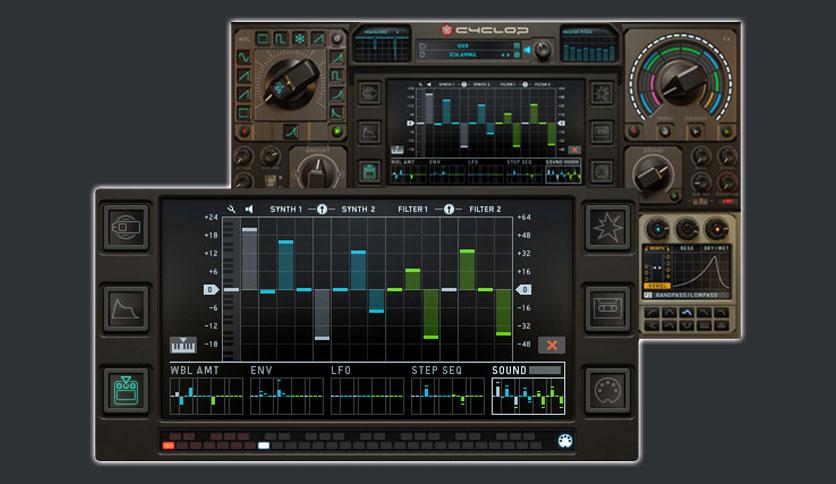Click the cyan-dot filter knob above MORPH
836x484 pixels.
coord(657,230)
